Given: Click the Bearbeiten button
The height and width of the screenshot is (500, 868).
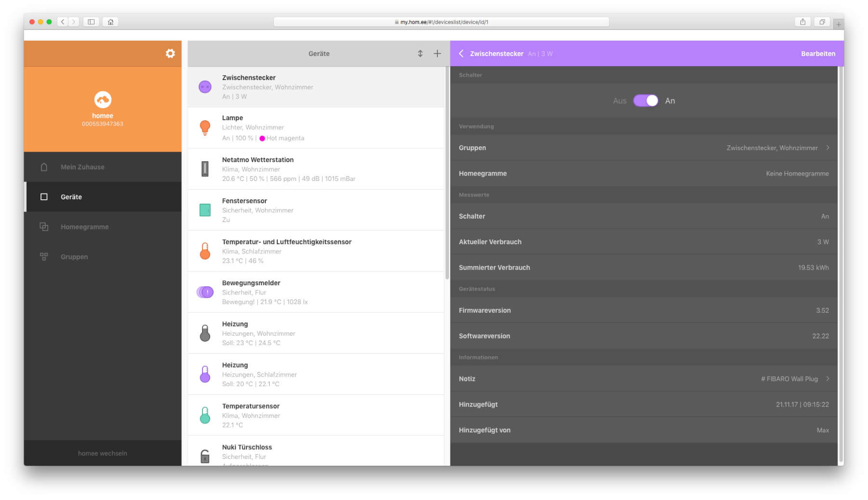Looking at the screenshot, I should click(x=818, y=54).
